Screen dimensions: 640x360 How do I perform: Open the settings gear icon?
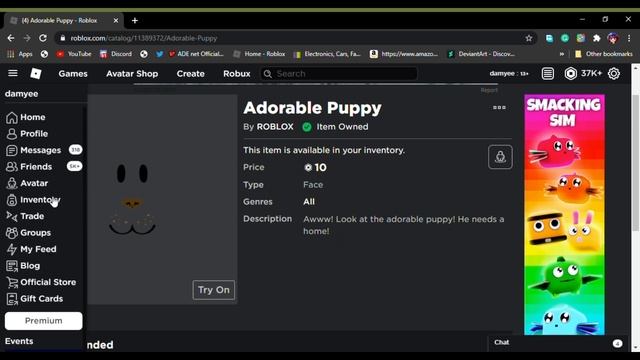coord(614,73)
